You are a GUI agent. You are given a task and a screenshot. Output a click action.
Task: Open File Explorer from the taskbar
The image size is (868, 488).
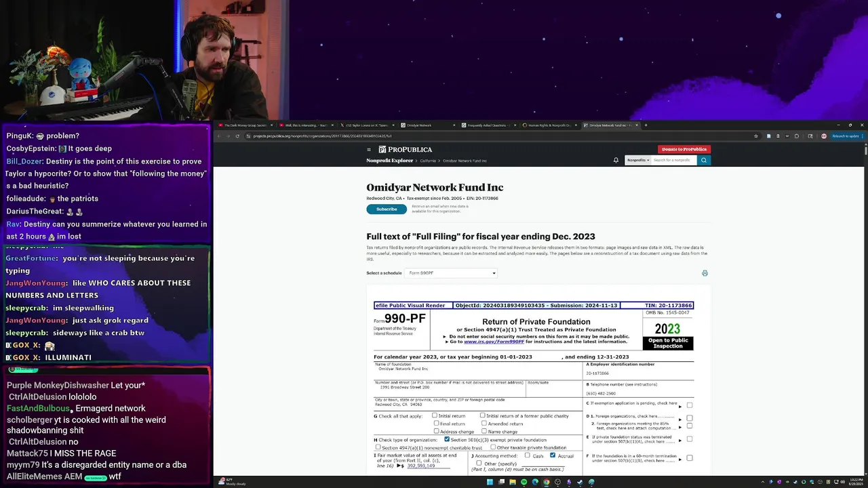(513, 482)
